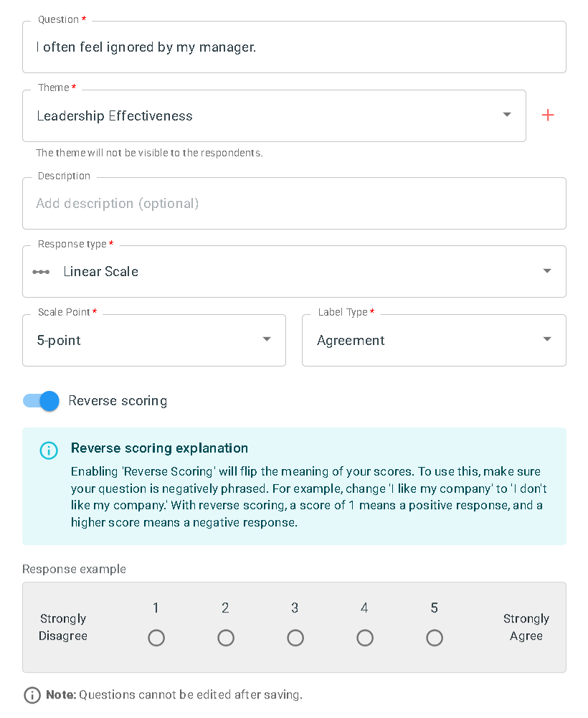Select radio button 2 in the response example
This screenshot has height=718, width=588.
pos(226,638)
